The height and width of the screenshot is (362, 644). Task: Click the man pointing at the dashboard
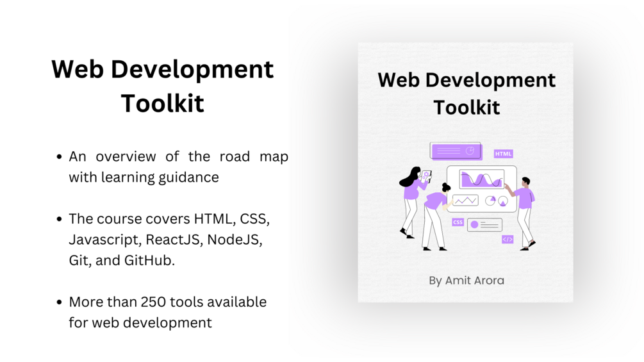522,213
